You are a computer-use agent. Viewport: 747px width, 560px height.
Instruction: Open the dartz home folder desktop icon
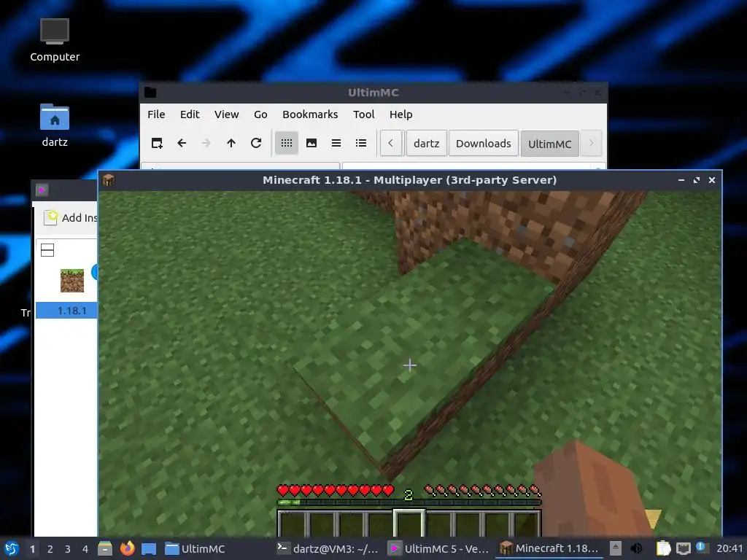pos(55,125)
